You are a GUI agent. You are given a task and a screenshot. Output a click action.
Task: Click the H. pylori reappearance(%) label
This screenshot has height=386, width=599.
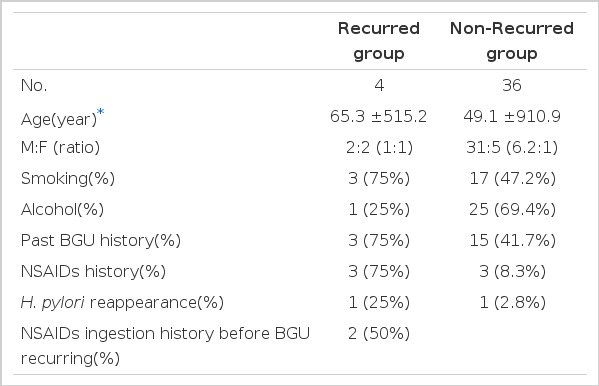[122, 303]
